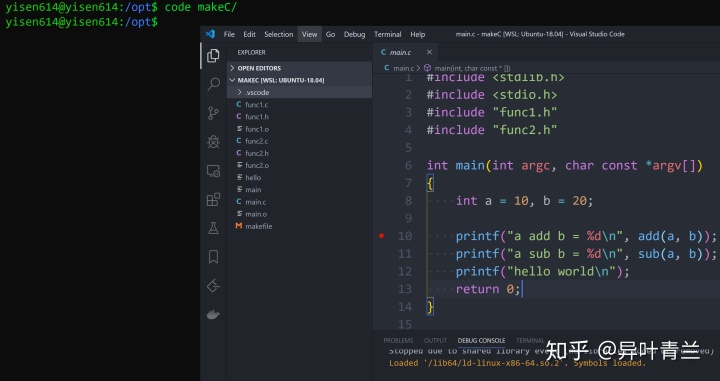Switch to the OUTPUT panel tab
Screen dimensions: 720x381
pos(435,341)
